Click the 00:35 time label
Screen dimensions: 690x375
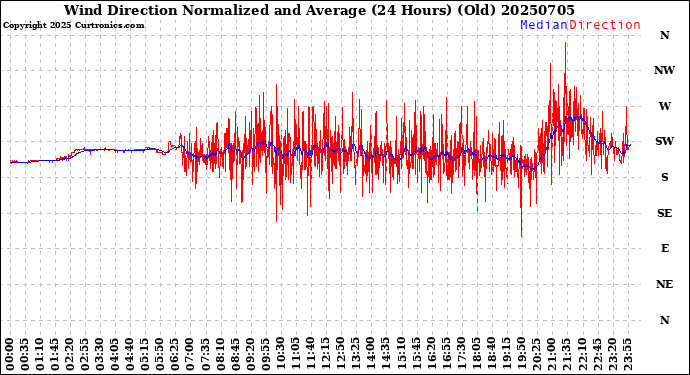pos(25,354)
